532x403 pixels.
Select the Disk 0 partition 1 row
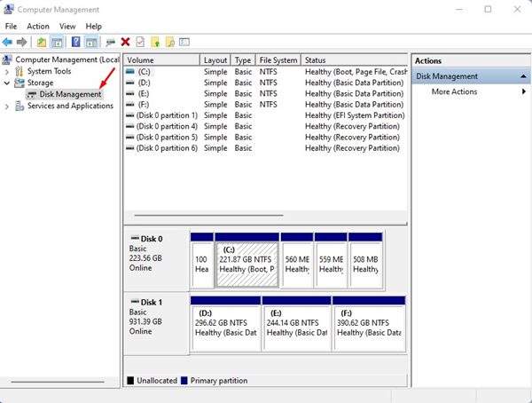[266, 115]
